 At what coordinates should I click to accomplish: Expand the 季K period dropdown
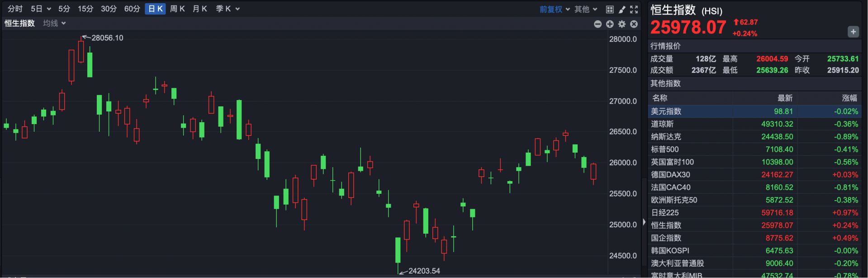point(228,9)
